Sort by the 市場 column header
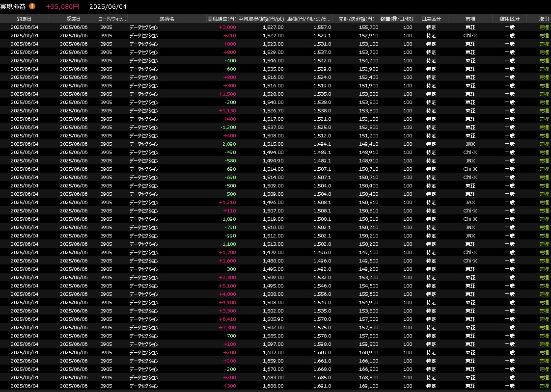 coord(470,19)
